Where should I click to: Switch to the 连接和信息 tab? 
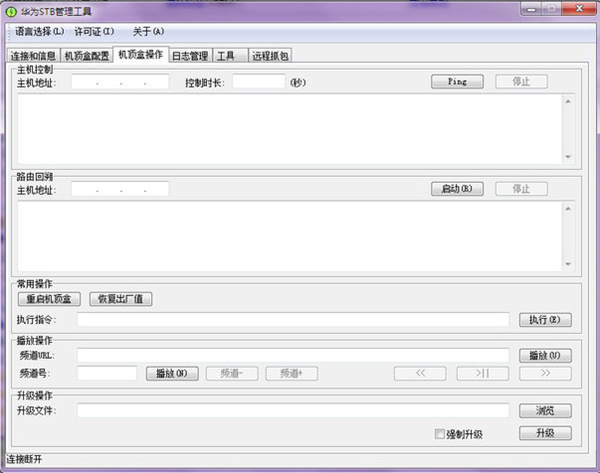33,56
